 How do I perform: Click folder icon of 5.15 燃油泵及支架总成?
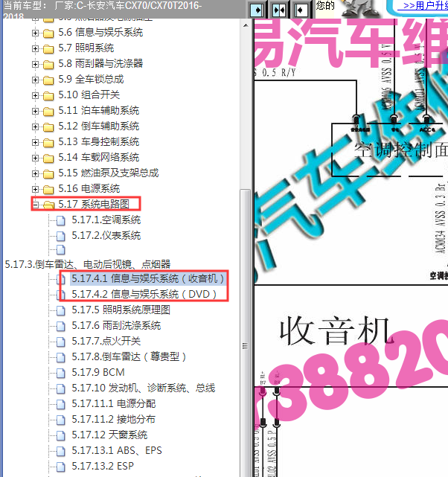(x=48, y=173)
